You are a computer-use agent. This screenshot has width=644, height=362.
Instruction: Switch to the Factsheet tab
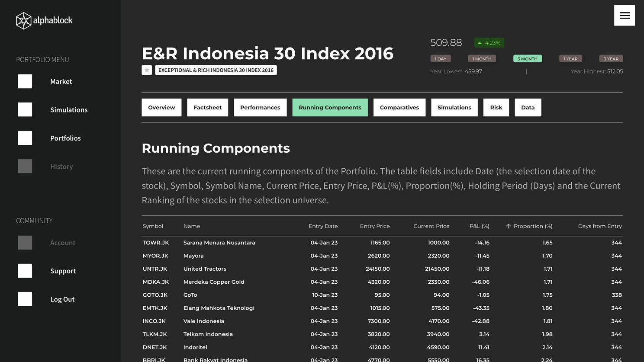207,108
